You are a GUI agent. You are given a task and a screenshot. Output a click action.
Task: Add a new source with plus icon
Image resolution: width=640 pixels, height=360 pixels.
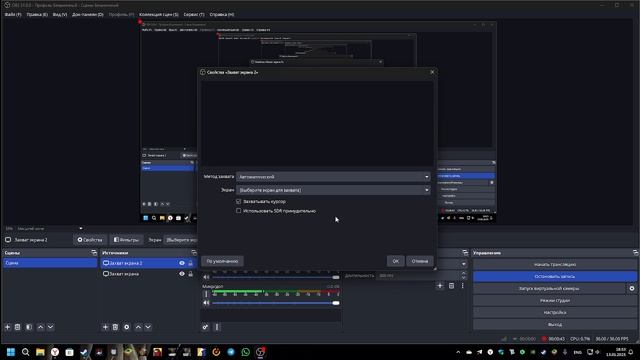point(105,327)
